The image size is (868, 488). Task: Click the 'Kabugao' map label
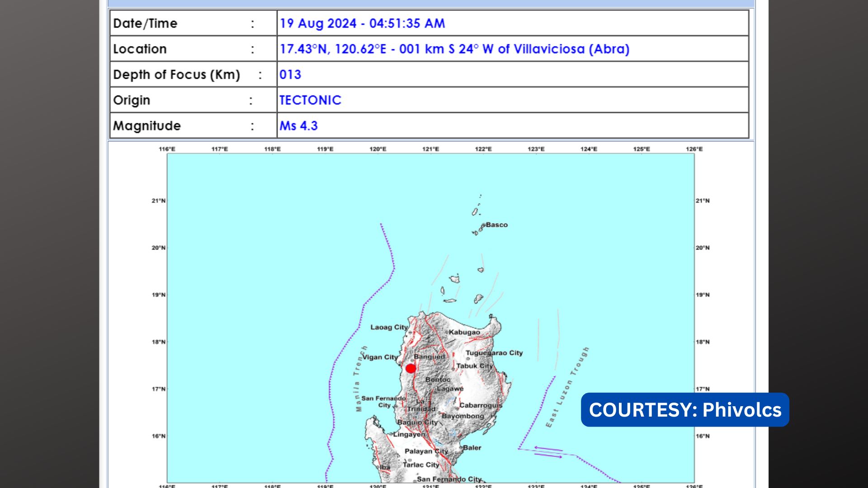pyautogui.click(x=464, y=332)
